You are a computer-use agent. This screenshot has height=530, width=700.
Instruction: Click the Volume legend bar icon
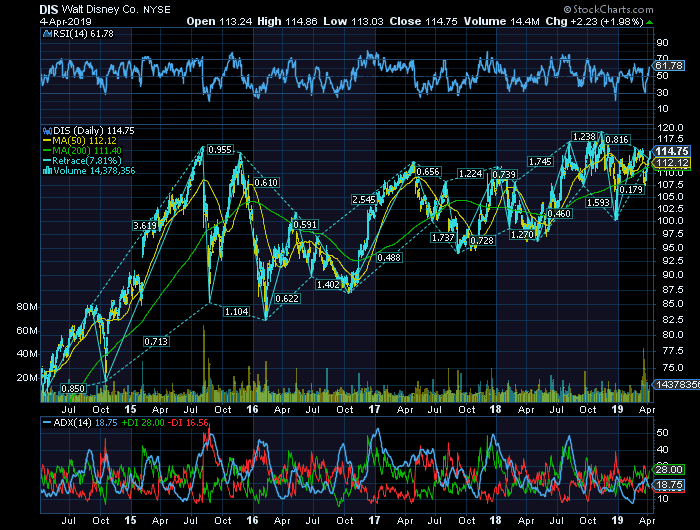pyautogui.click(x=47, y=171)
